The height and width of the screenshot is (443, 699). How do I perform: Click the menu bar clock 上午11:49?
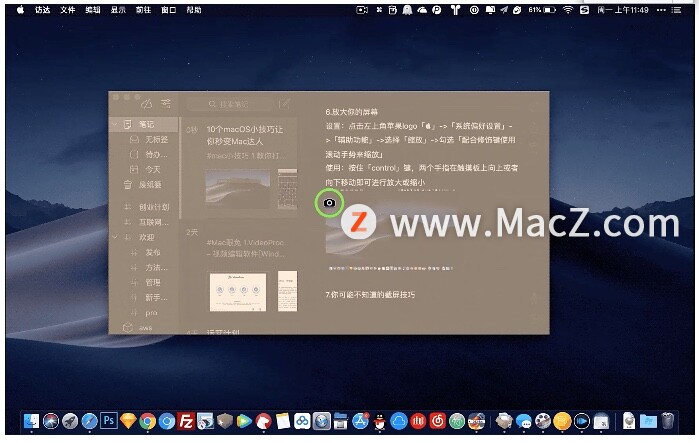click(x=623, y=10)
